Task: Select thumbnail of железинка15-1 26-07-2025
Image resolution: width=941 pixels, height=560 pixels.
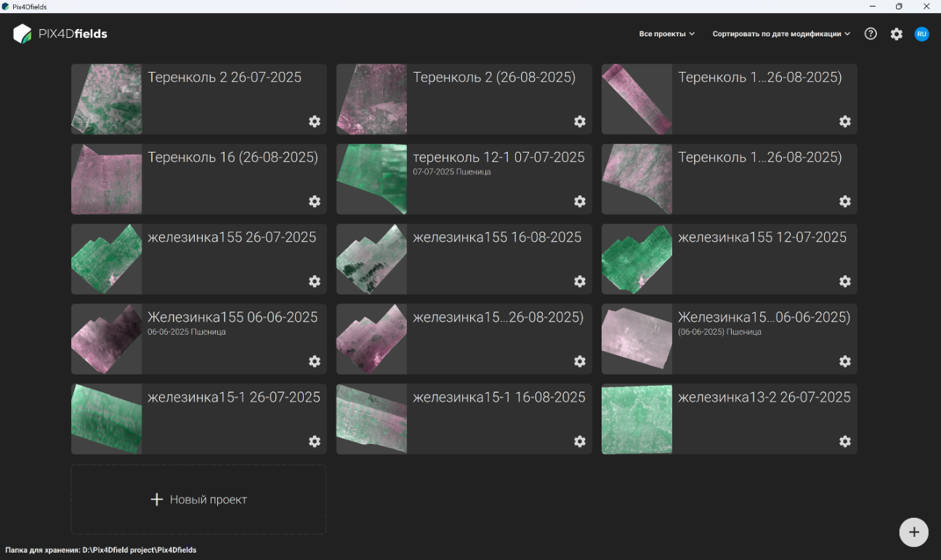Action: [x=107, y=419]
